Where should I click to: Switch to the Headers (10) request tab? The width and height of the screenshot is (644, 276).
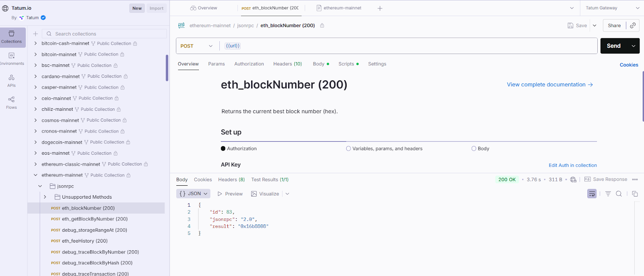pyautogui.click(x=287, y=64)
